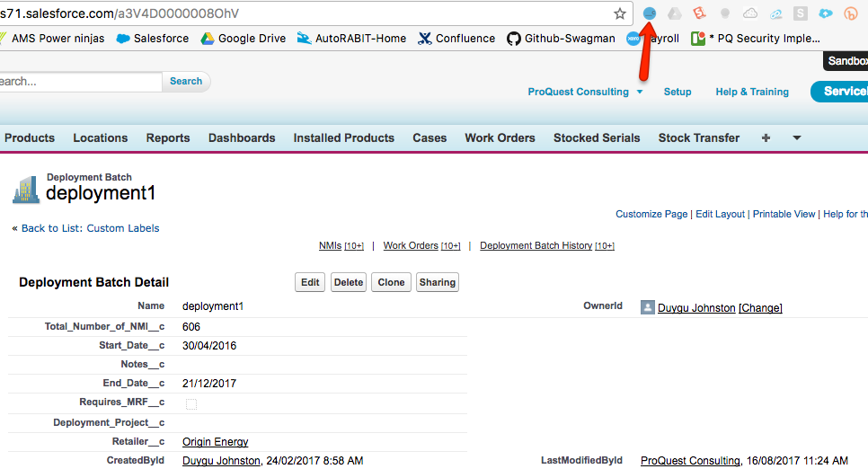This screenshot has width=868, height=469.
Task: Open Help & Training
Action: tap(752, 92)
